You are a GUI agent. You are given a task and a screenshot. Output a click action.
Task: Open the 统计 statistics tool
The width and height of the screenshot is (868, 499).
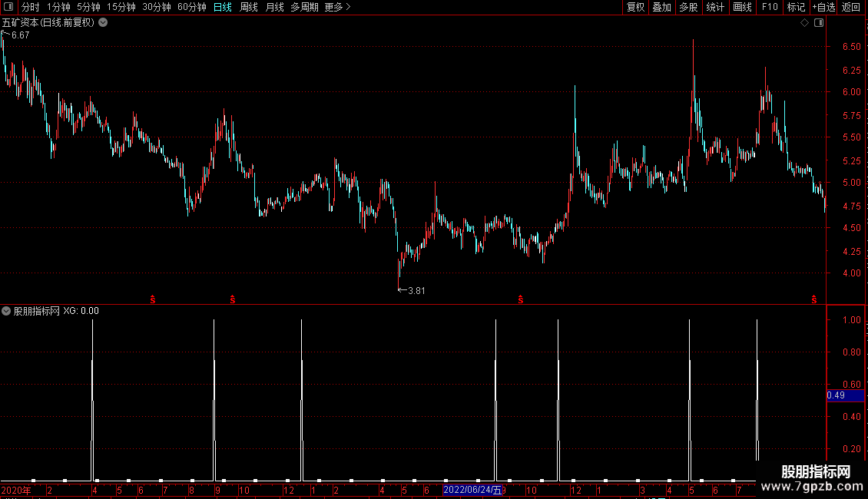(715, 7)
